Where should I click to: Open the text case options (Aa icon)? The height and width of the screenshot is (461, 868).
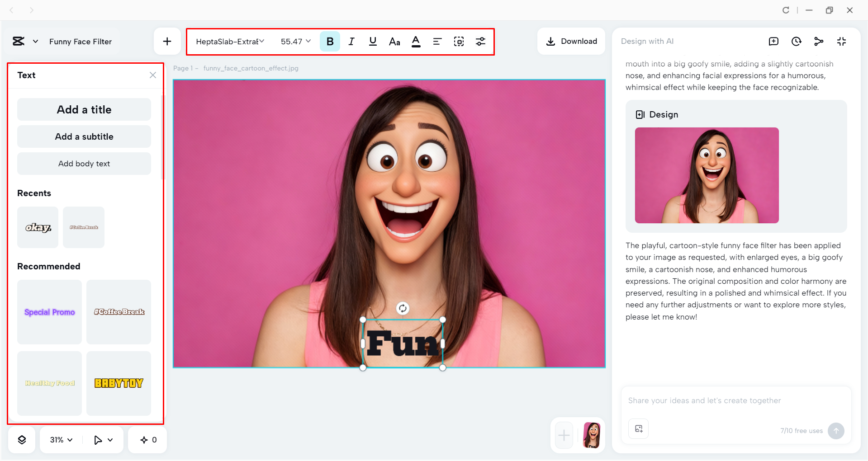[394, 41]
